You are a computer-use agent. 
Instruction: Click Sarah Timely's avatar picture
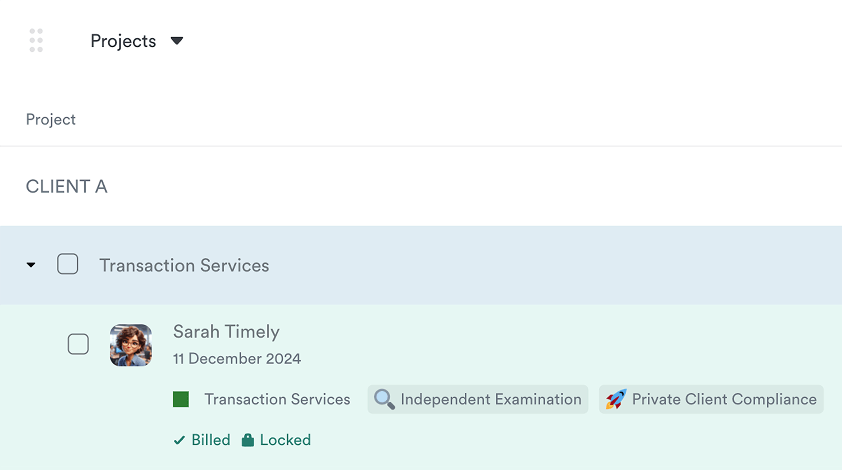(x=131, y=345)
